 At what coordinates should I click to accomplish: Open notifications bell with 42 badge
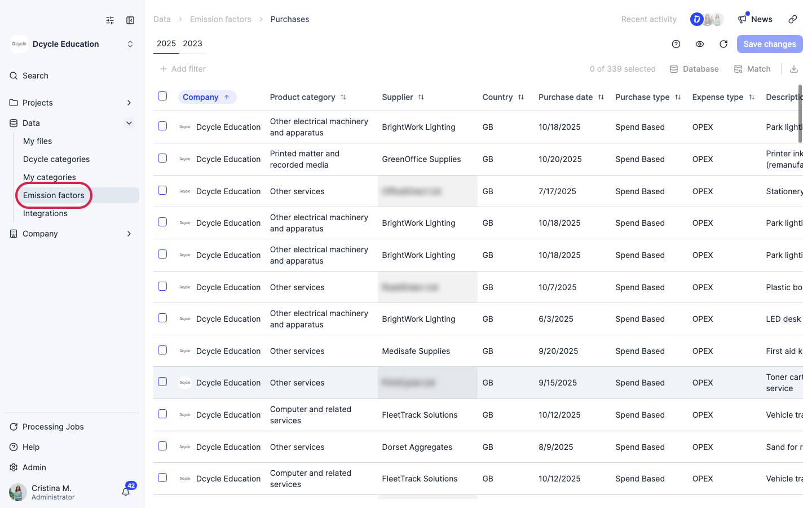[126, 492]
